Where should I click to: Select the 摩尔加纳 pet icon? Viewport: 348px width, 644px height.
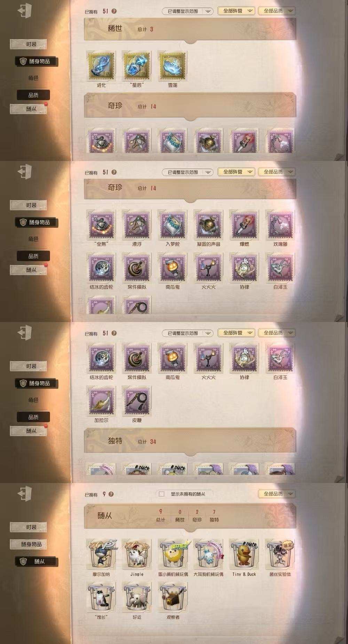click(101, 554)
